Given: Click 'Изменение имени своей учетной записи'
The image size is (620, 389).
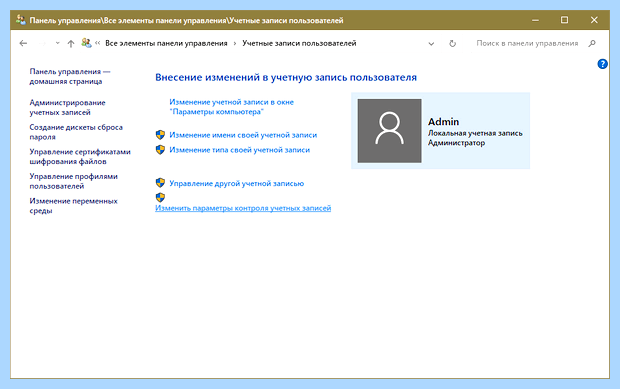Looking at the screenshot, I should [243, 135].
